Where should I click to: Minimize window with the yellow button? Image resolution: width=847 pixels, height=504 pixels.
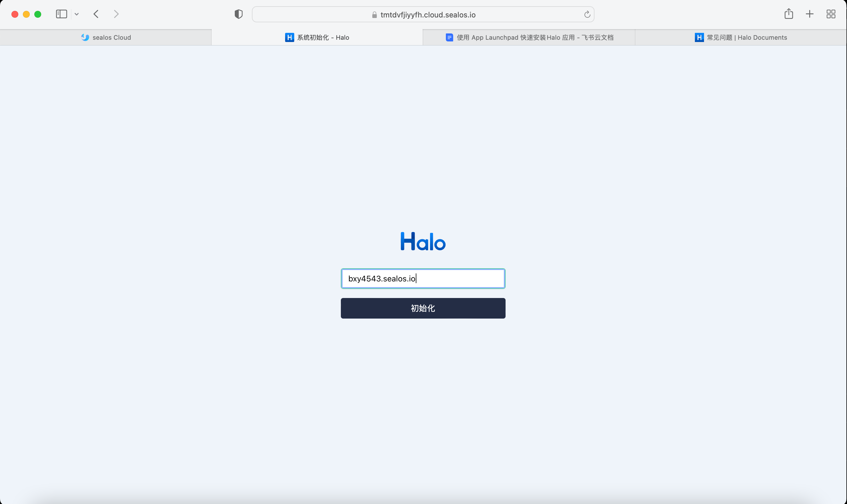pyautogui.click(x=26, y=14)
